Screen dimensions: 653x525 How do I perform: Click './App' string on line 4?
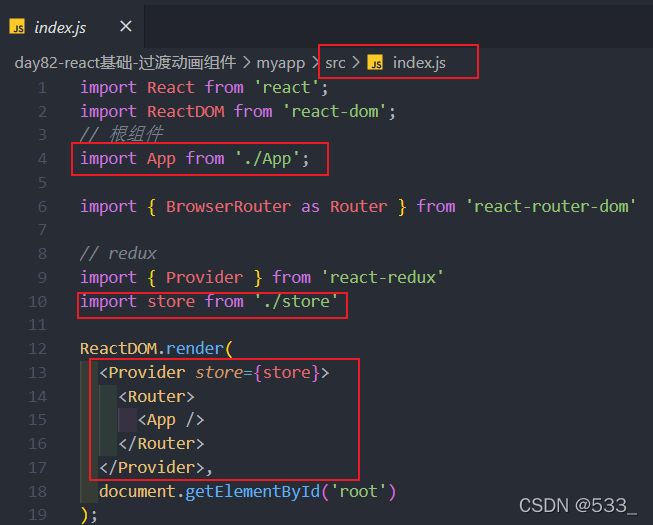pyautogui.click(x=267, y=159)
